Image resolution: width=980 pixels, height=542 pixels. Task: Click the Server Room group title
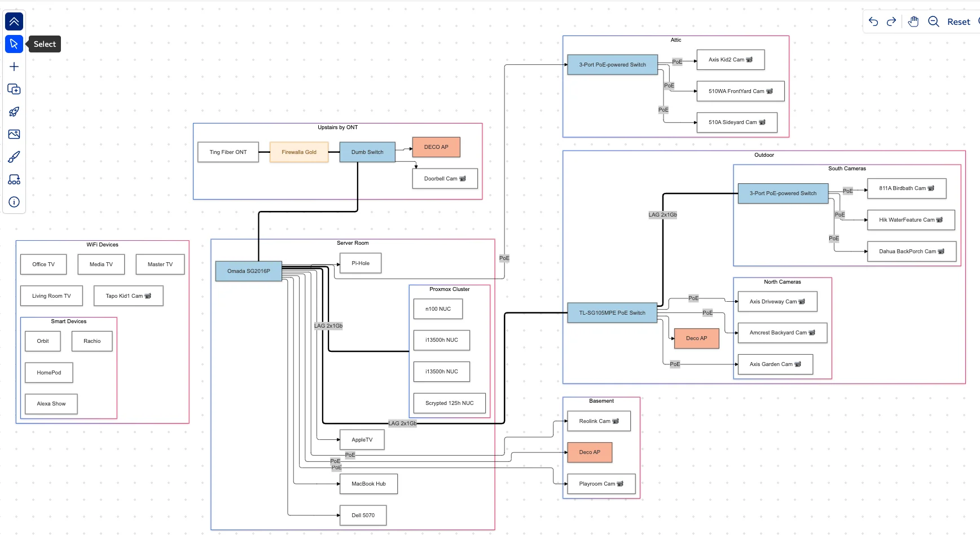click(353, 243)
